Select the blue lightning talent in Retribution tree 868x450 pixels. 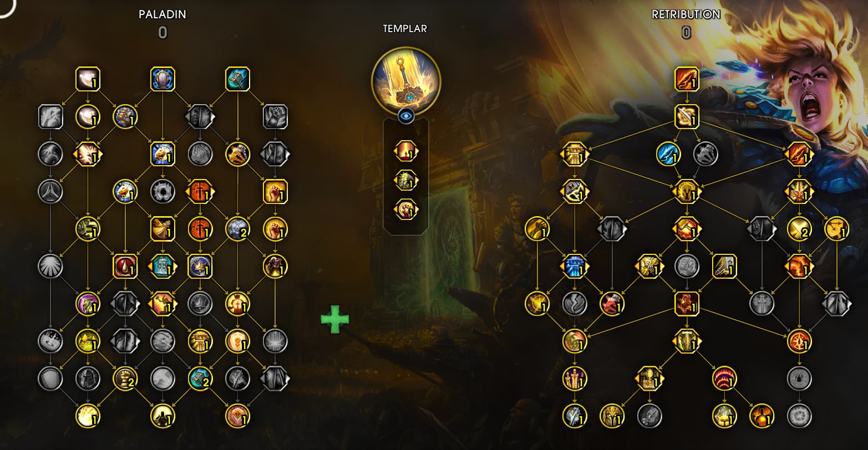click(x=668, y=154)
